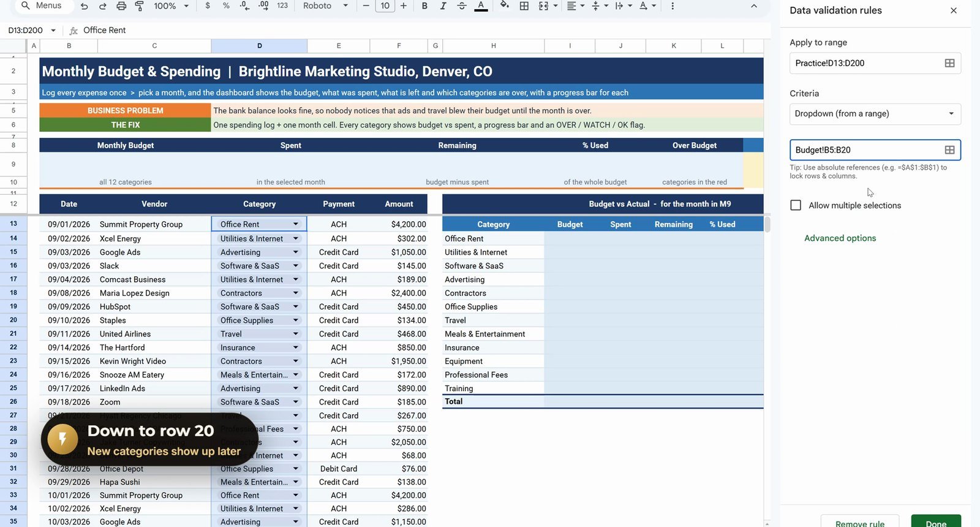Increase decimal places icon
Viewport: 980px width, 527px height.
[263, 6]
